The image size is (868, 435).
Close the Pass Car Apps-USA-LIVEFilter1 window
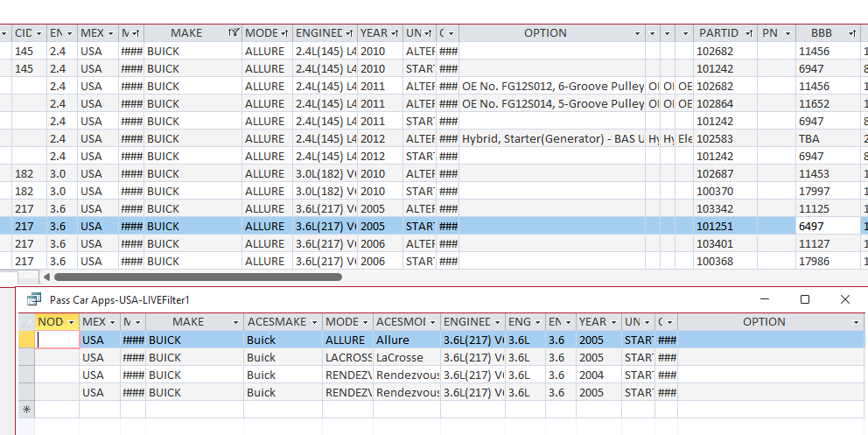pos(844,299)
